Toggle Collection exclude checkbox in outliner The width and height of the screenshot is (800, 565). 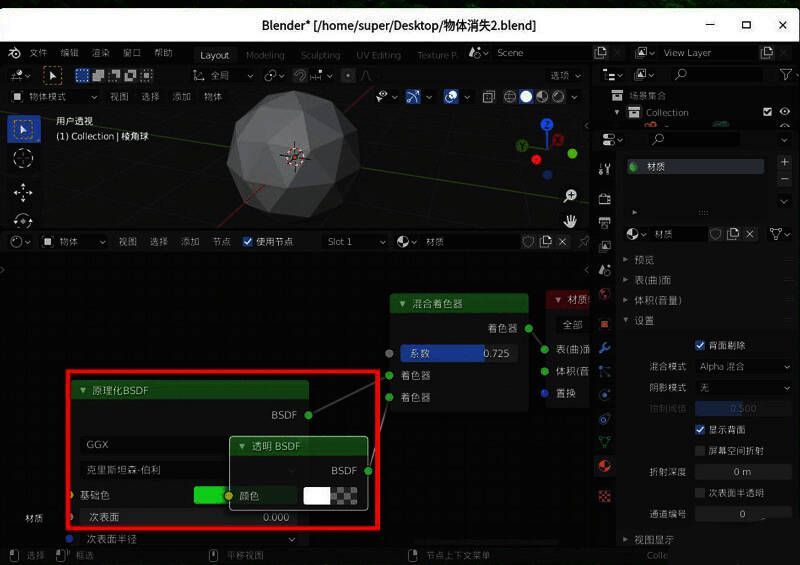pyautogui.click(x=767, y=112)
